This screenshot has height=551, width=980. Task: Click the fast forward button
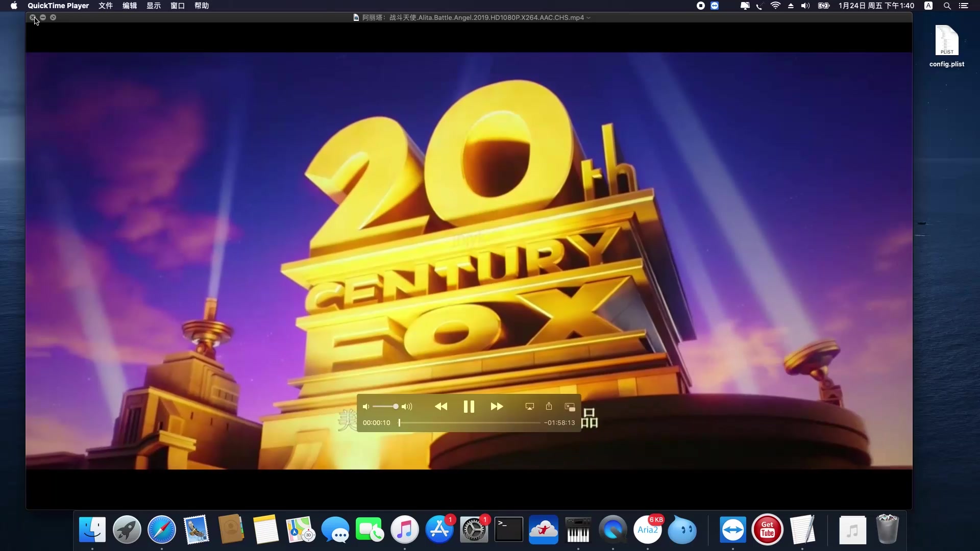tap(497, 407)
